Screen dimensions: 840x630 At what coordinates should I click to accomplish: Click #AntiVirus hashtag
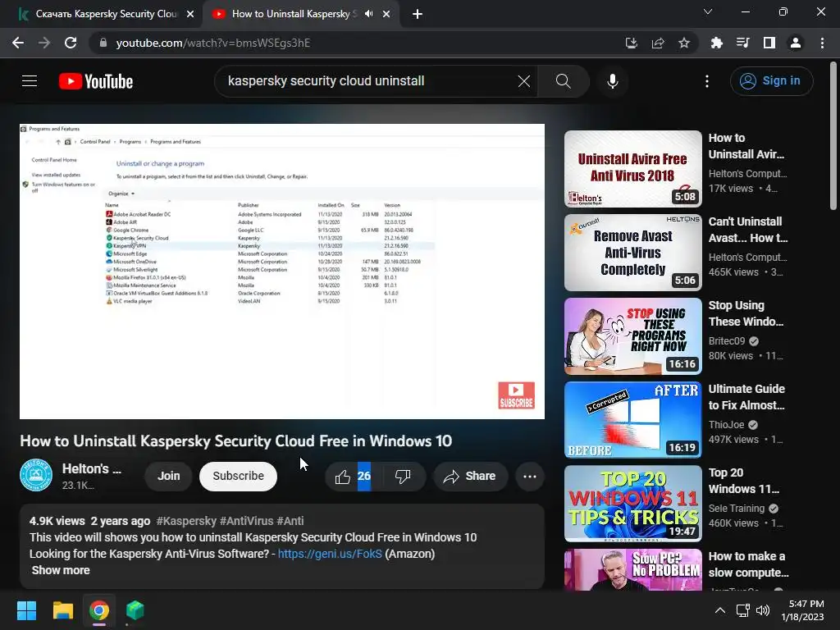point(246,521)
